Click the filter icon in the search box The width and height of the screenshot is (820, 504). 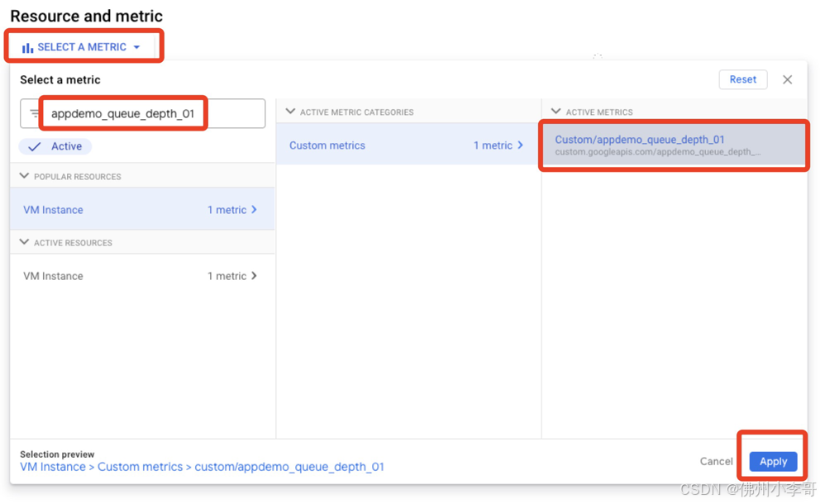tap(34, 113)
